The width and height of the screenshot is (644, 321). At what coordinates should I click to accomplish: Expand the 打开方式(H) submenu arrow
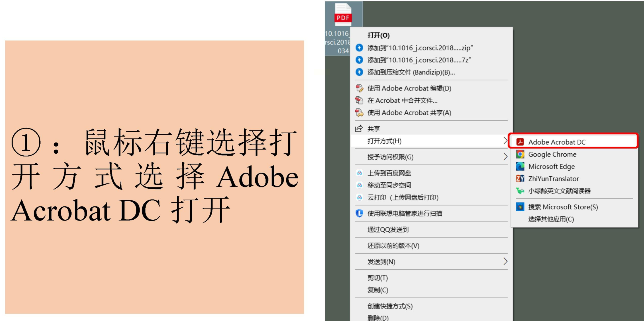[505, 141]
